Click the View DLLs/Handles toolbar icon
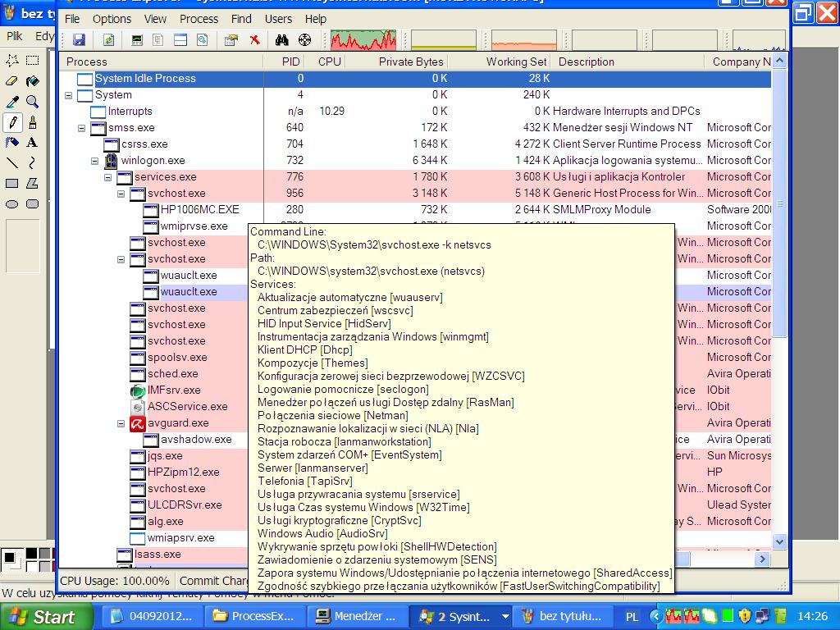This screenshot has width=840, height=630. coord(202,39)
